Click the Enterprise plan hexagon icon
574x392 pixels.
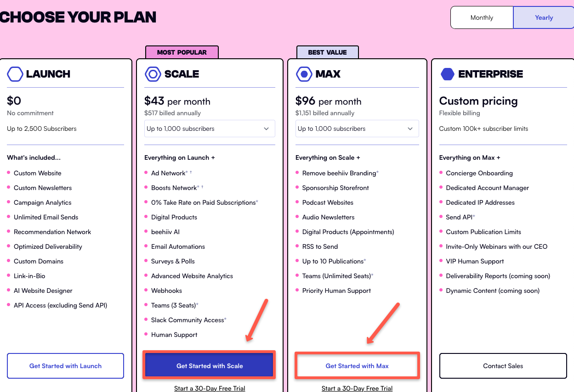447,74
